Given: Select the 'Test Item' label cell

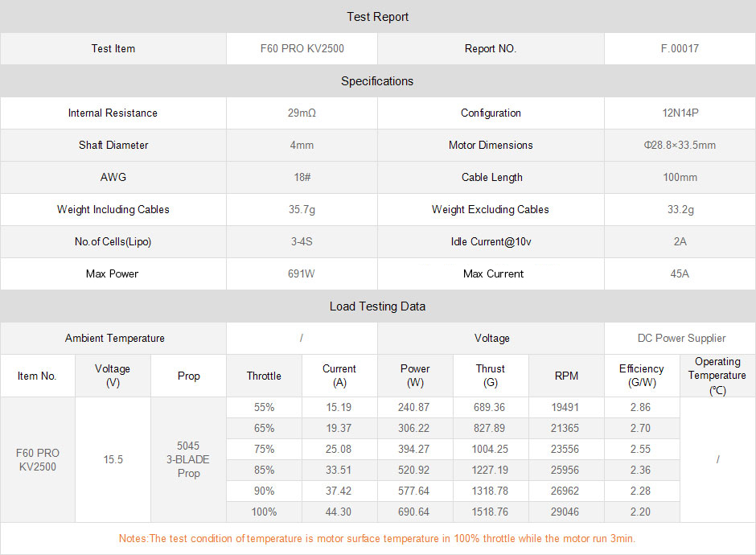Looking at the screenshot, I should (113, 49).
